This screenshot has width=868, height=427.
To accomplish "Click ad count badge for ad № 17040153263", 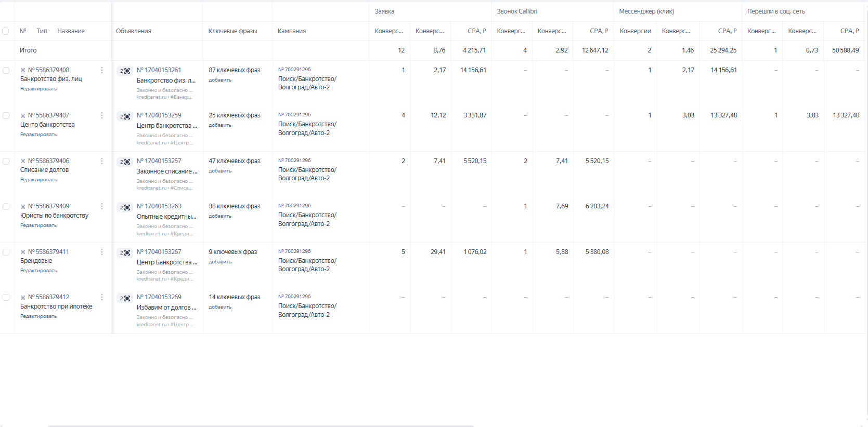I will 124,207.
